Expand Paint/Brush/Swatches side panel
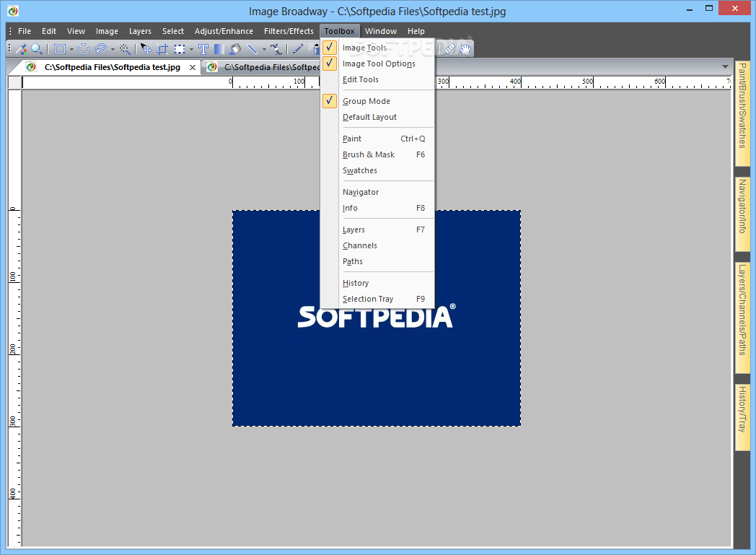Screen dimensions: 756x555 point(742,113)
